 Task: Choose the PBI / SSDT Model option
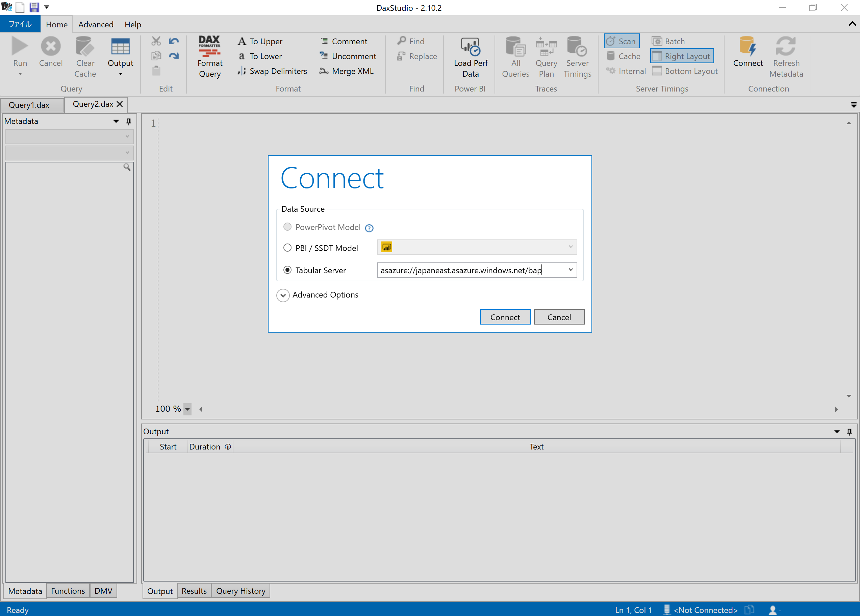tap(287, 248)
